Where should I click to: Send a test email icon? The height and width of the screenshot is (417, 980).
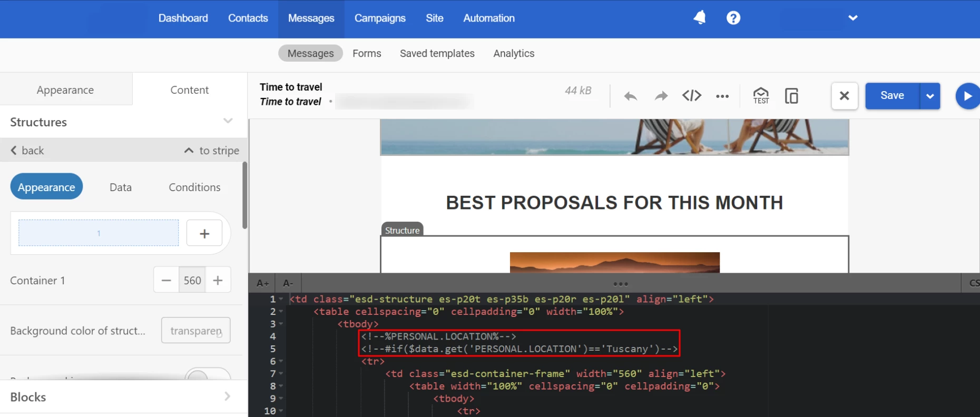(x=761, y=95)
